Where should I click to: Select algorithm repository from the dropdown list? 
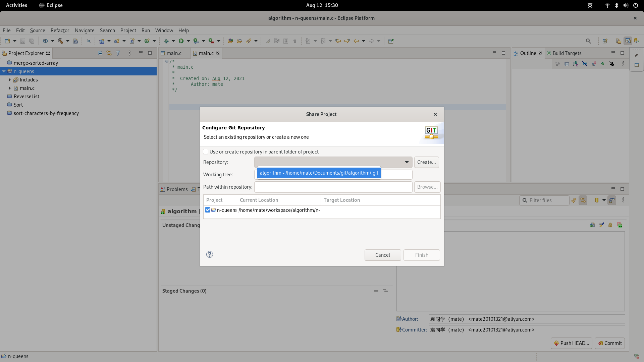point(319,173)
